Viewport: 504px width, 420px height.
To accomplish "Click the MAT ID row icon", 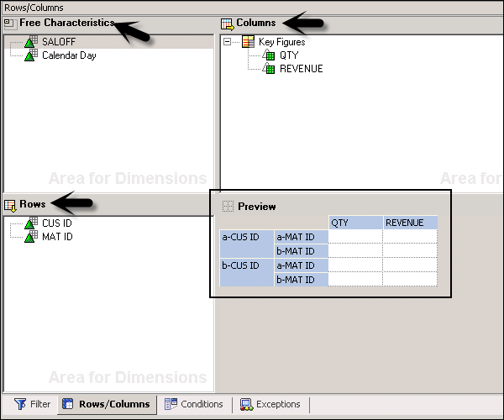I will (x=30, y=237).
